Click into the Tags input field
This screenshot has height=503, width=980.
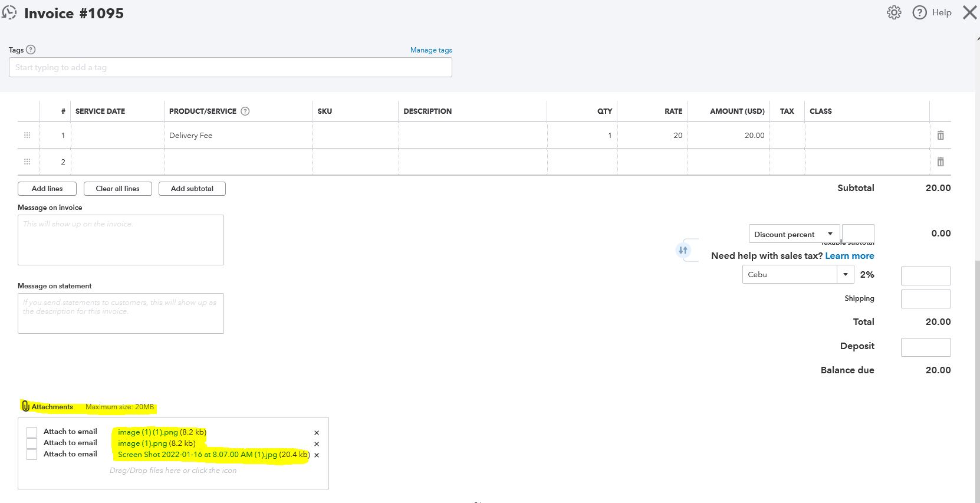[230, 67]
